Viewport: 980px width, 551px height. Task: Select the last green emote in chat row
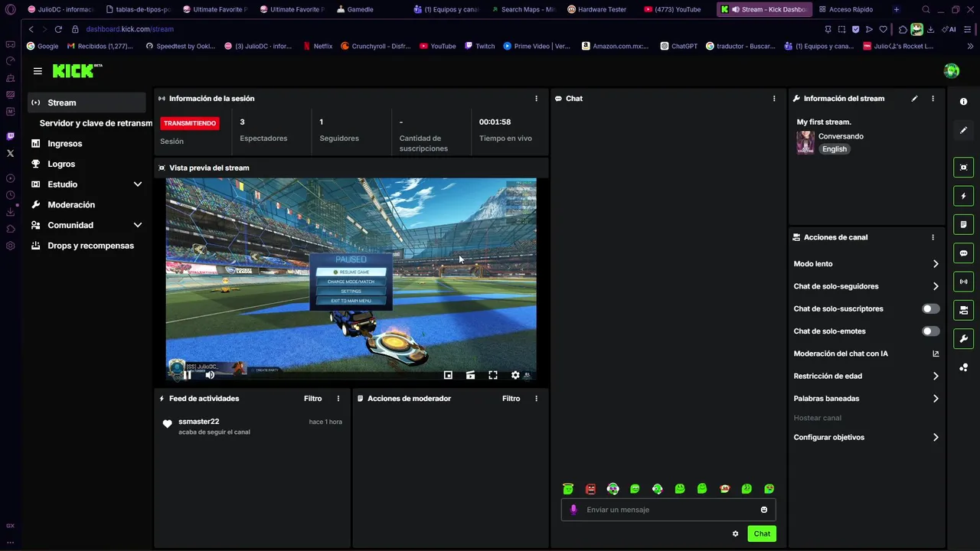[x=769, y=489]
